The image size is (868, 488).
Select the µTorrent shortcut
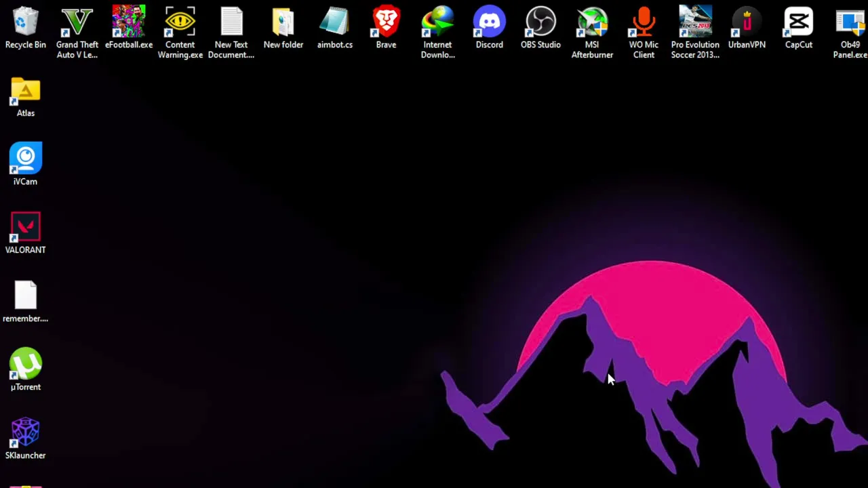tap(26, 370)
